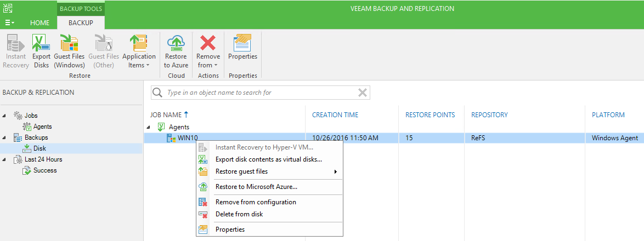The image size is (644, 241).
Task: Choose Instant Recovery to Hyper-V VM menu item
Action: [264, 147]
